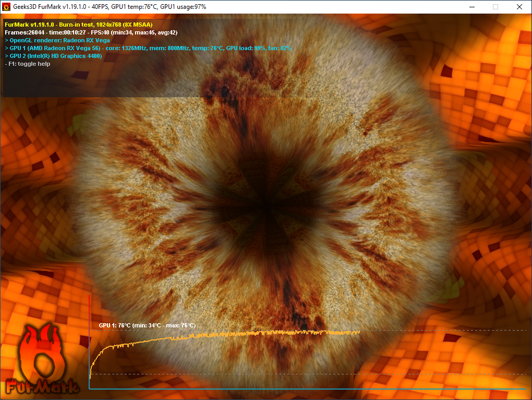
Task: Maximize the FurMark window
Action: [x=495, y=7]
